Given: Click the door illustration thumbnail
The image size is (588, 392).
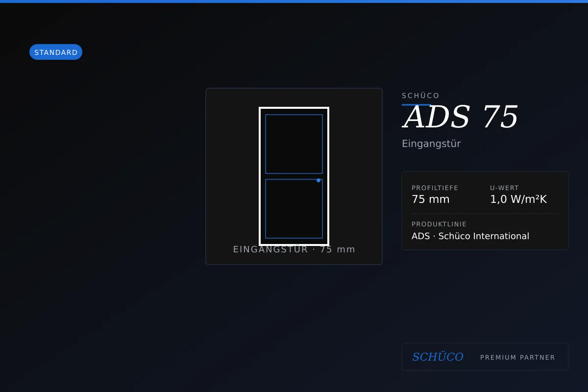Looking at the screenshot, I should (294, 176).
